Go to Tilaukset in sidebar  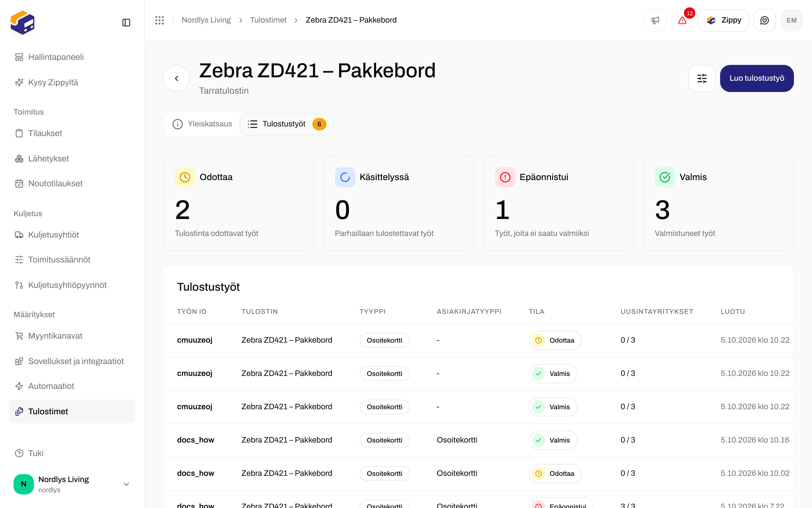click(x=72, y=133)
